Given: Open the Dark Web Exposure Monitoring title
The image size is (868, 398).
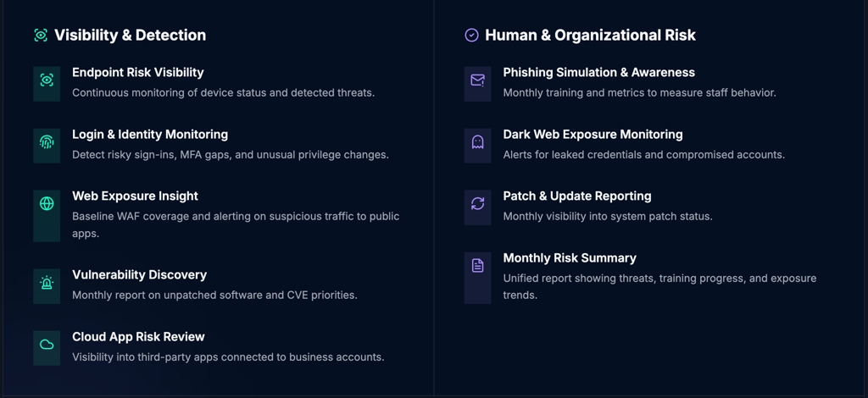Looking at the screenshot, I should [593, 135].
